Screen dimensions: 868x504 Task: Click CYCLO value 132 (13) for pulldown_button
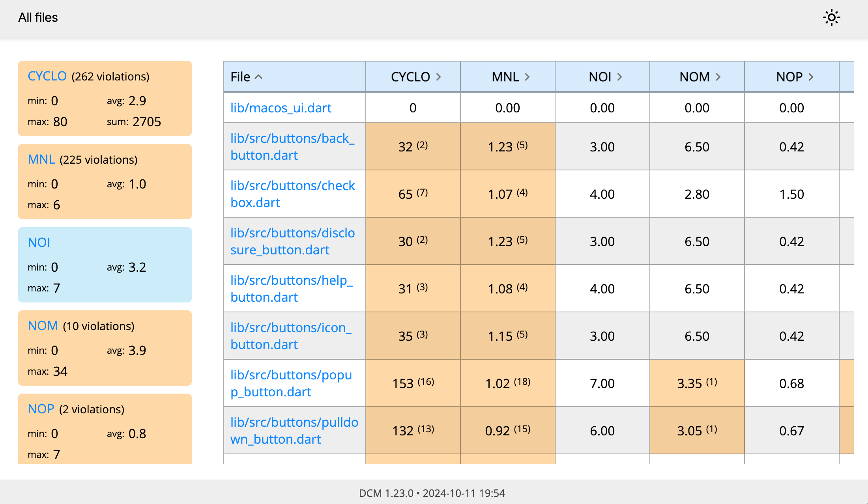point(413,430)
